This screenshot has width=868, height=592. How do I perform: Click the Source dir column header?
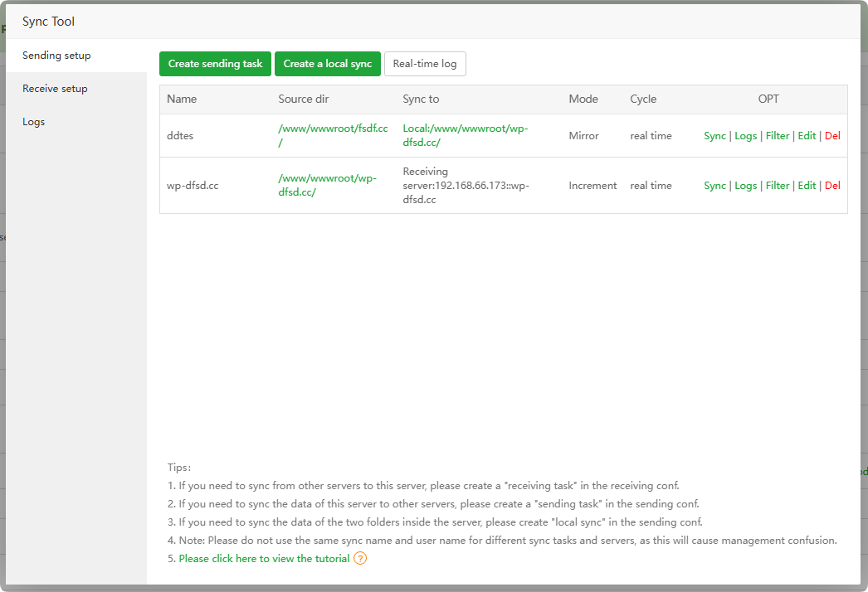[304, 99]
